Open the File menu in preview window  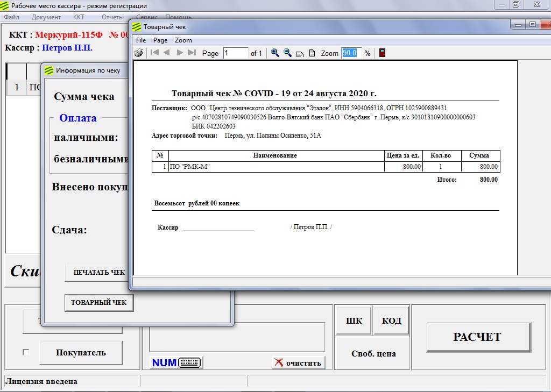[x=141, y=40]
